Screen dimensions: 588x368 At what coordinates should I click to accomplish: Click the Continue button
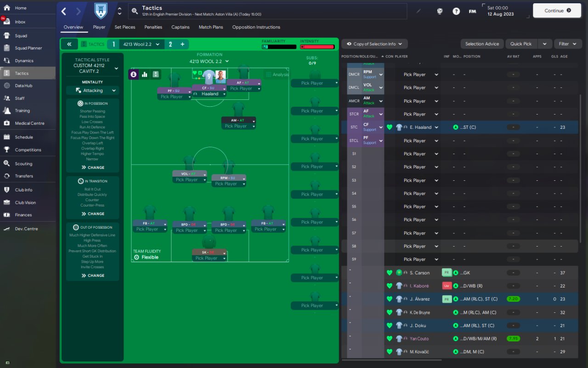click(557, 11)
